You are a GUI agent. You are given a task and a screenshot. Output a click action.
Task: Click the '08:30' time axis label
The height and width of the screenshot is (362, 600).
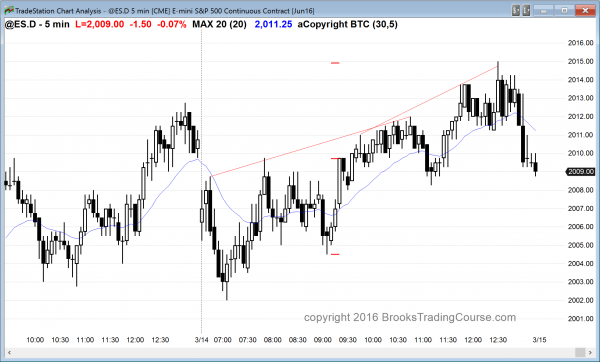point(298,340)
